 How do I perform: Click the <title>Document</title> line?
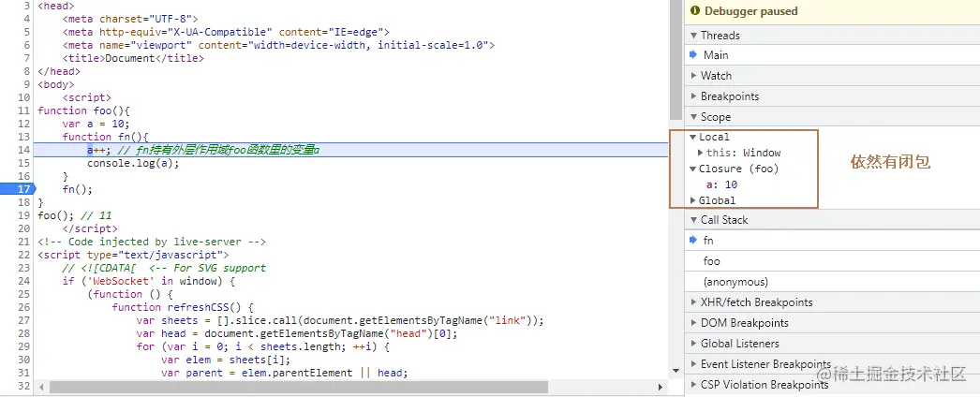[x=133, y=58]
